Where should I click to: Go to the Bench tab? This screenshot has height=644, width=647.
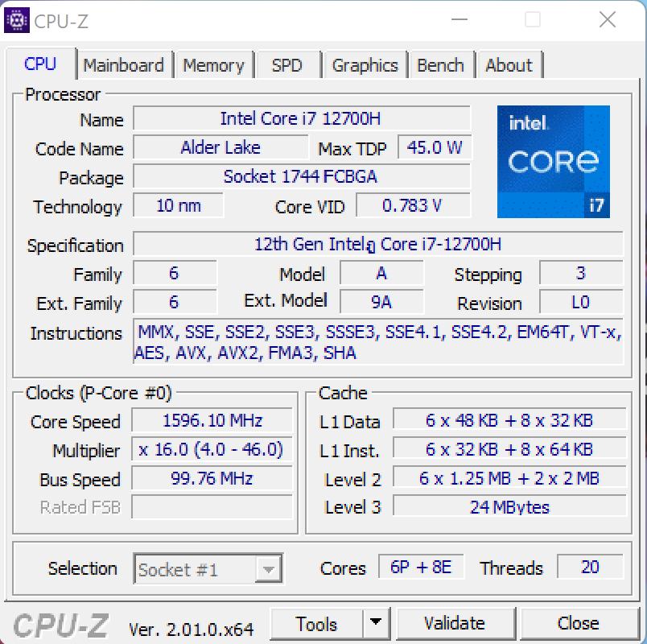coord(440,65)
